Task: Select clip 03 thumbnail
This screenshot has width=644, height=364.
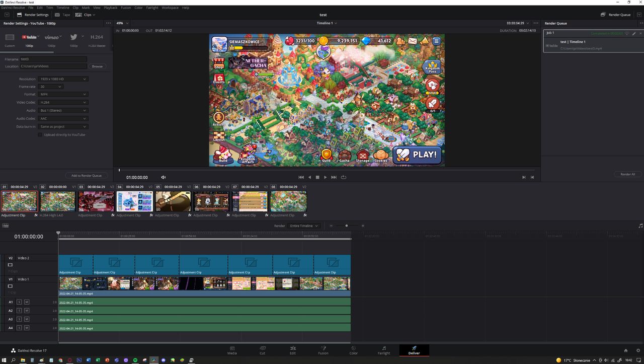Action: [x=96, y=201]
